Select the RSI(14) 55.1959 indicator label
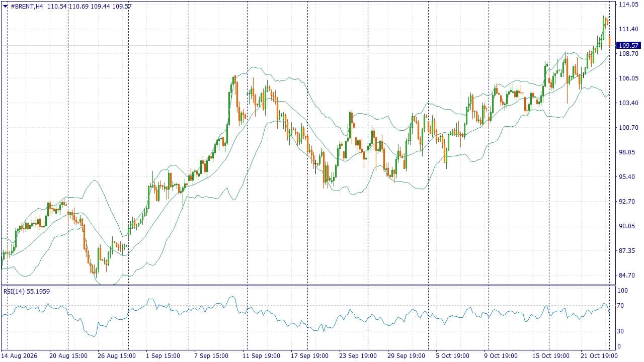This screenshot has width=644, height=362. [27, 291]
